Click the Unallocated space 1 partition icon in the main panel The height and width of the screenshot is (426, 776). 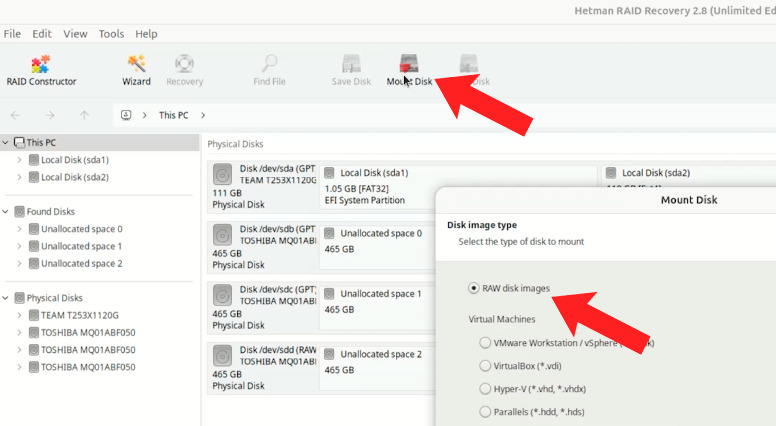point(329,294)
